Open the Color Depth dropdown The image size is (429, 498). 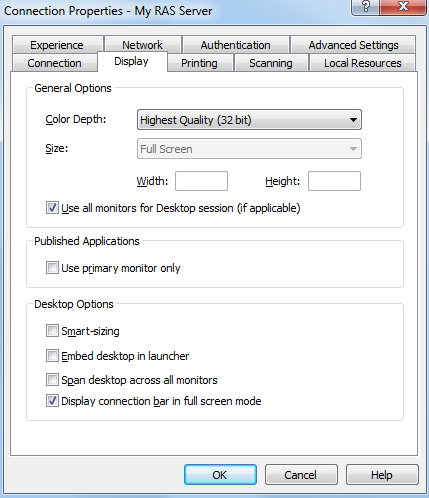click(249, 120)
